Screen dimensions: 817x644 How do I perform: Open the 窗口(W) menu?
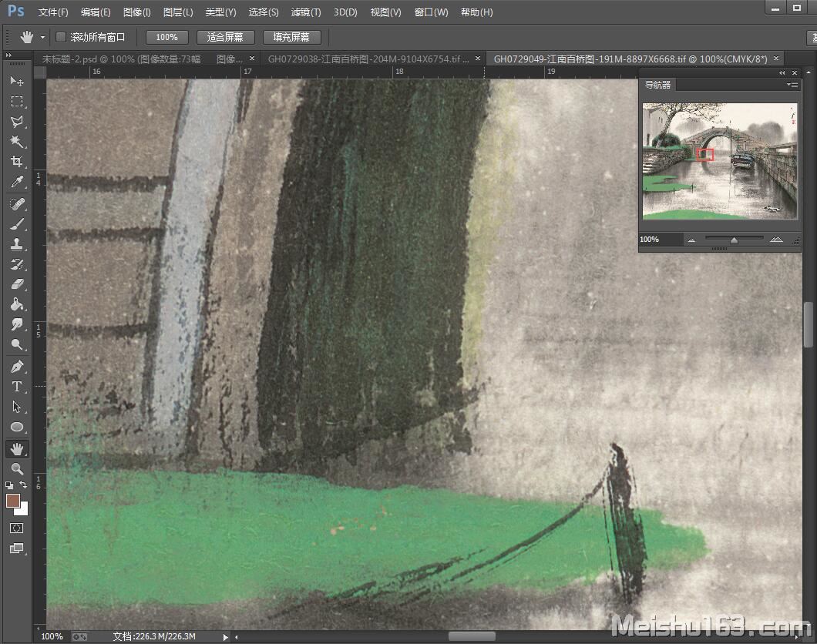click(432, 12)
